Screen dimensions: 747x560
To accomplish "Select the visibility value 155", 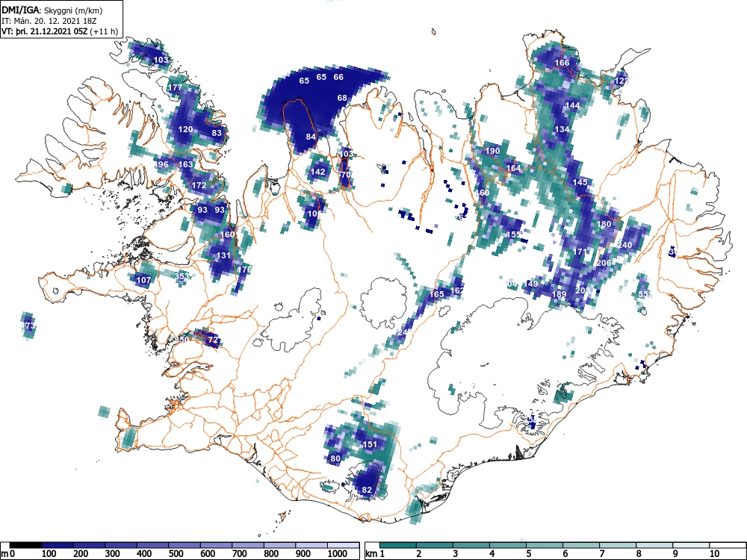I will coord(514,234).
